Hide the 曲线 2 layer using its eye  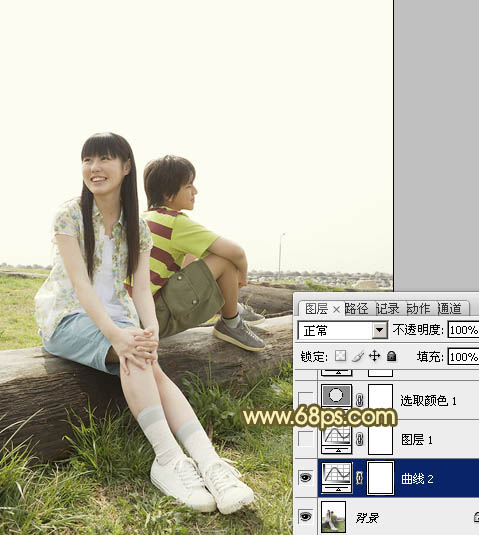click(305, 477)
